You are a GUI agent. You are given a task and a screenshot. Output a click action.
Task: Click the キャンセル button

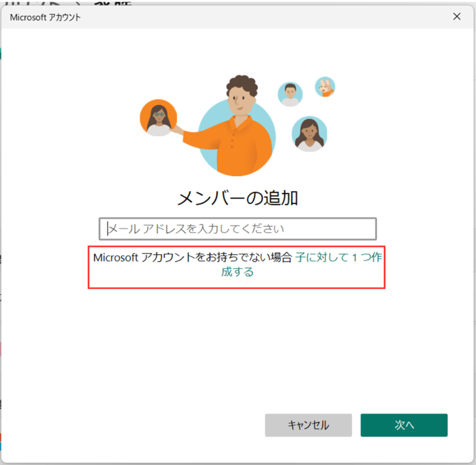(x=309, y=425)
